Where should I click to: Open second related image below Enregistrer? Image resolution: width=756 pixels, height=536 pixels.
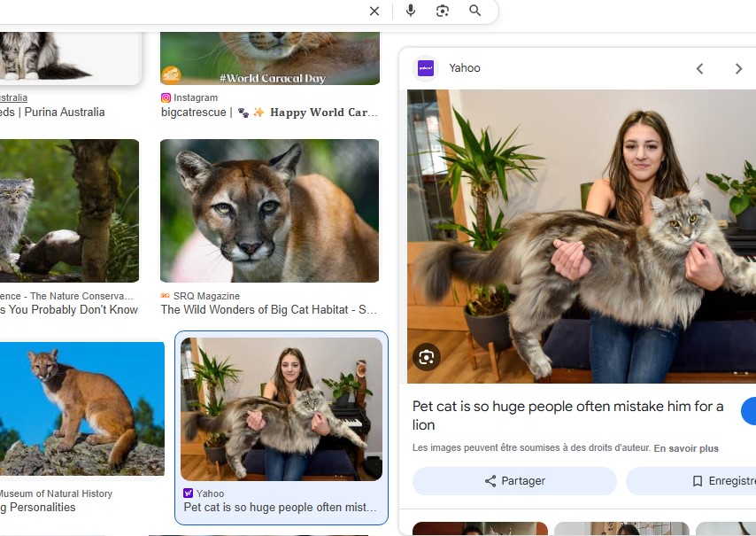(x=622, y=529)
